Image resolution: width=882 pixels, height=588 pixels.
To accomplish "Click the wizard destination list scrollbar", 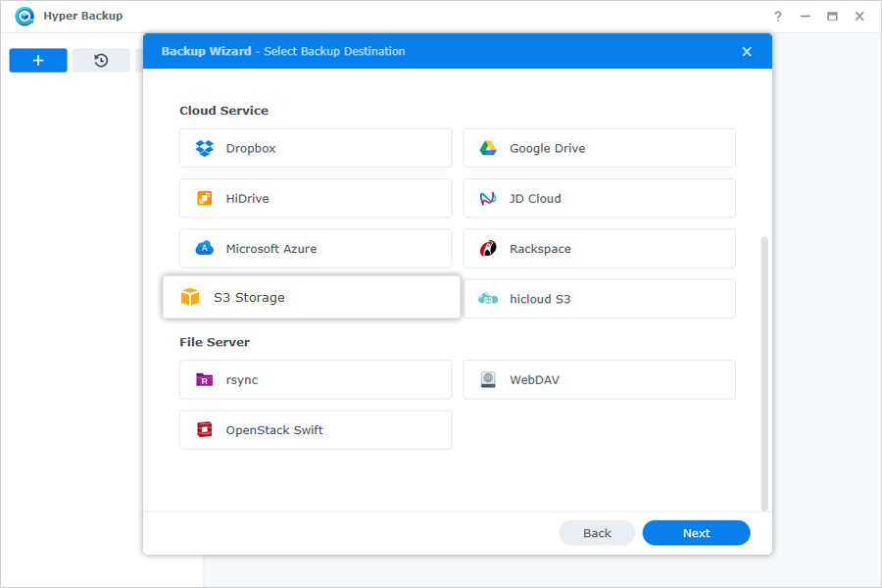I will click(x=763, y=373).
